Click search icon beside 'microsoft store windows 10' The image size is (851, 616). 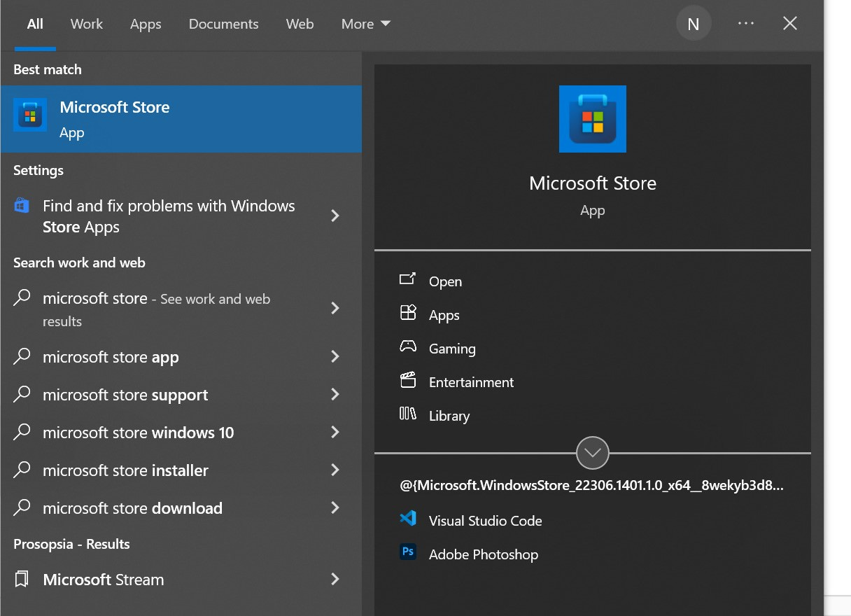coord(22,431)
